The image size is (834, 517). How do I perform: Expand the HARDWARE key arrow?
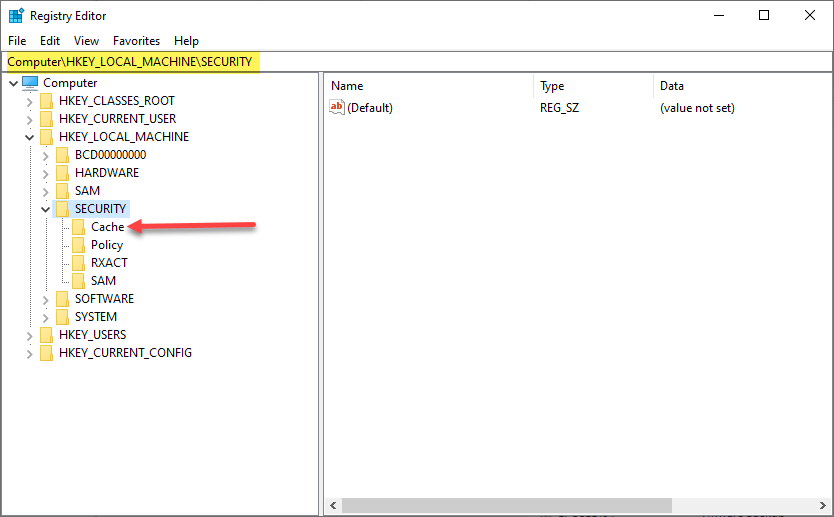(x=45, y=174)
